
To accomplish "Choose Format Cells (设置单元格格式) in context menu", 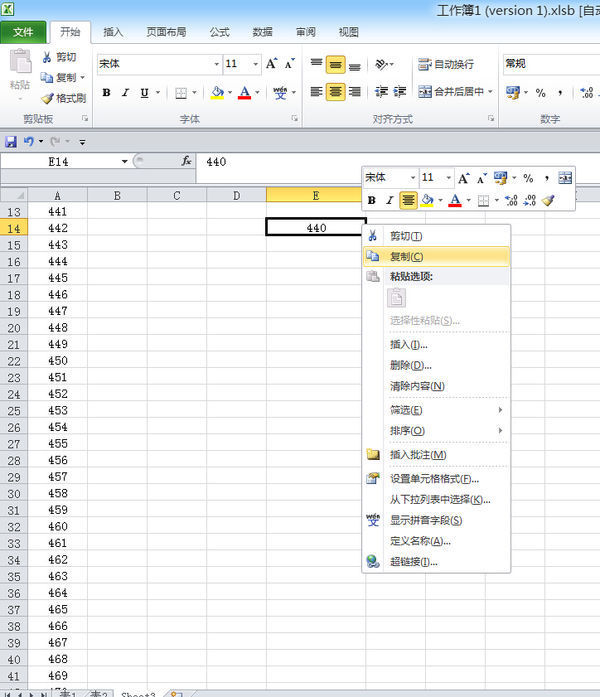I will (x=436, y=478).
